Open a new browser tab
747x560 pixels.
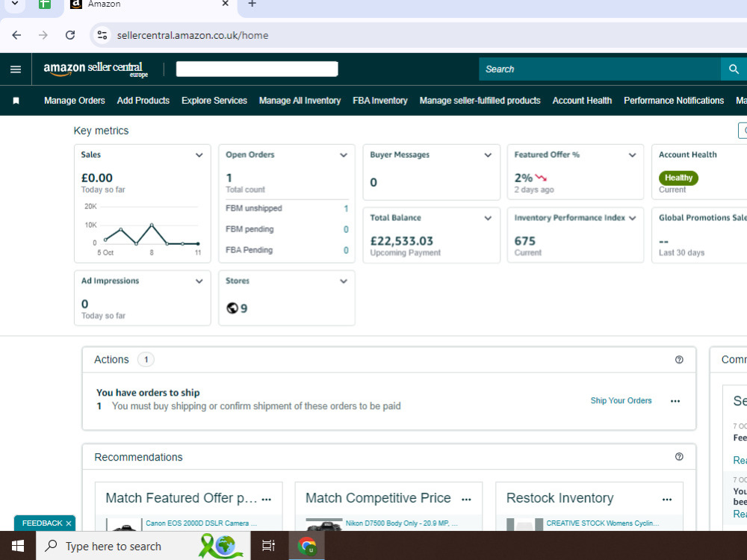pos(252,4)
